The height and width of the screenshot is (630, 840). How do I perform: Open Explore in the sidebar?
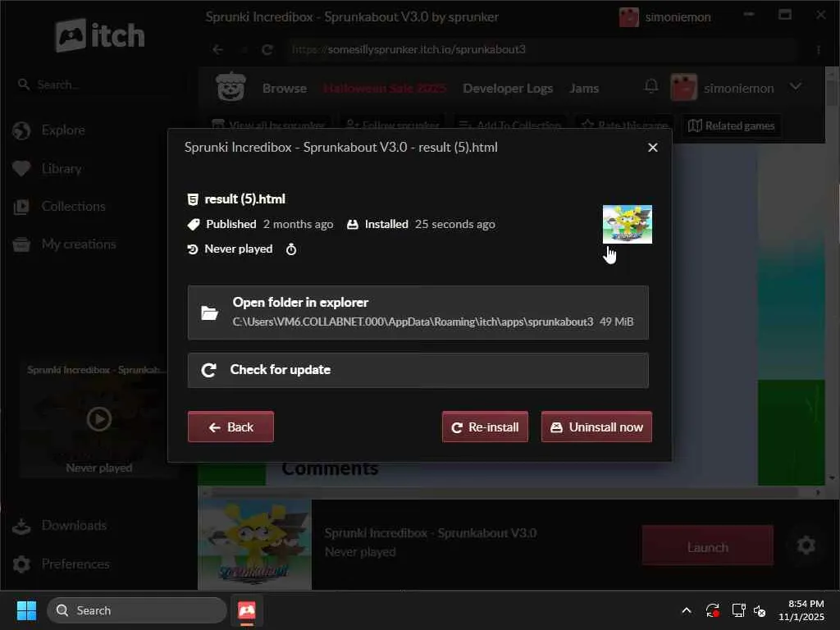(x=62, y=130)
